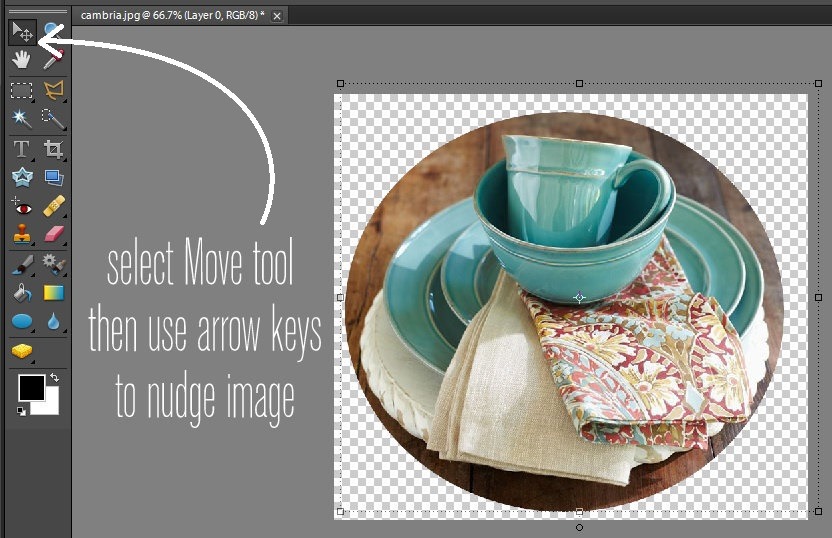Select the Crop tool
Screen dimensions: 832x538
[53, 149]
